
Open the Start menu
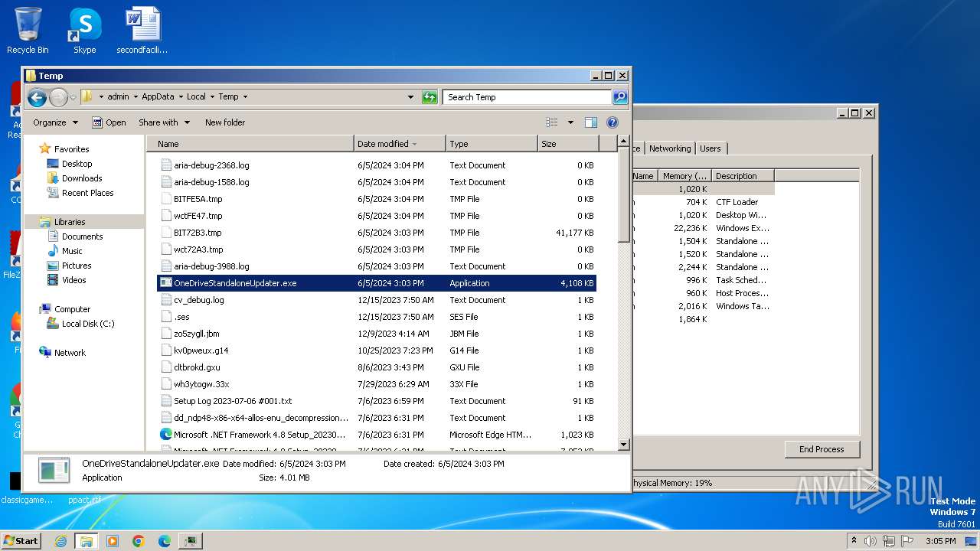[21, 540]
